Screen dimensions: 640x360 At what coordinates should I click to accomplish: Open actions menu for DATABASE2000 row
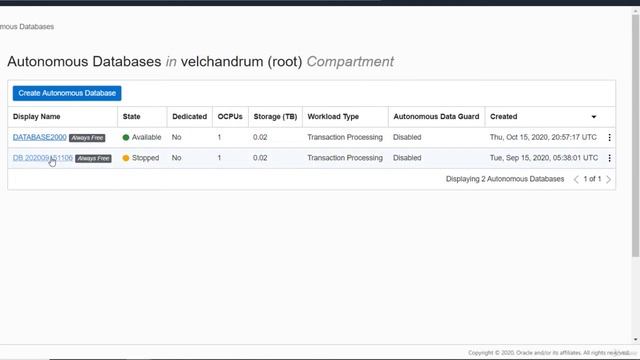click(x=609, y=138)
